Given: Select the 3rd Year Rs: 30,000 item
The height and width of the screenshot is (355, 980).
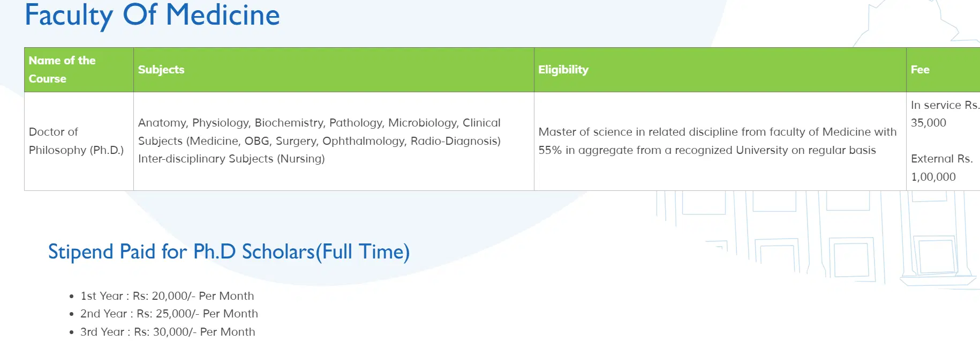Looking at the screenshot, I should 168,332.
